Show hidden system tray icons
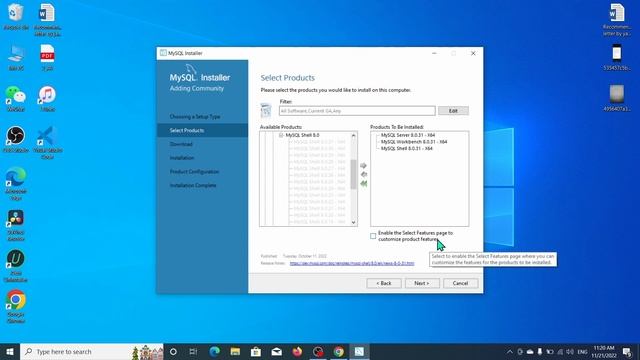Viewport: 640px width, 360px height. [x=510, y=351]
